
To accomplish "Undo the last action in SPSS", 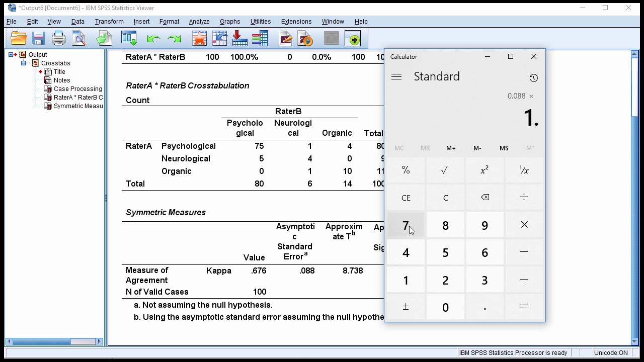I will tap(153, 39).
